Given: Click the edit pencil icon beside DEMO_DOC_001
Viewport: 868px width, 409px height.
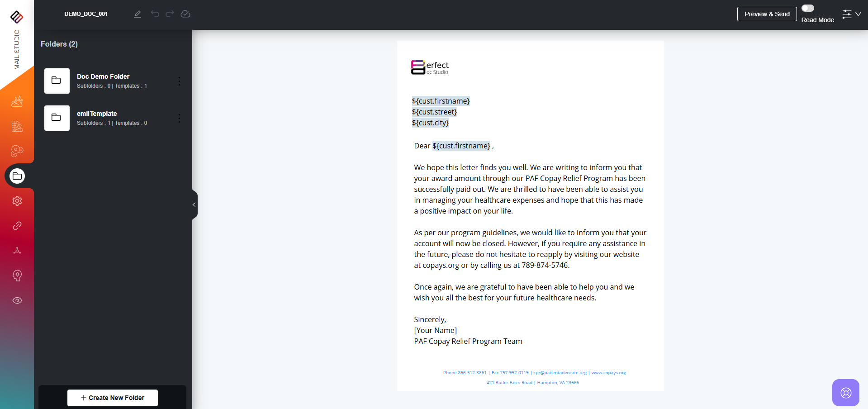Looking at the screenshot, I should click(x=138, y=14).
